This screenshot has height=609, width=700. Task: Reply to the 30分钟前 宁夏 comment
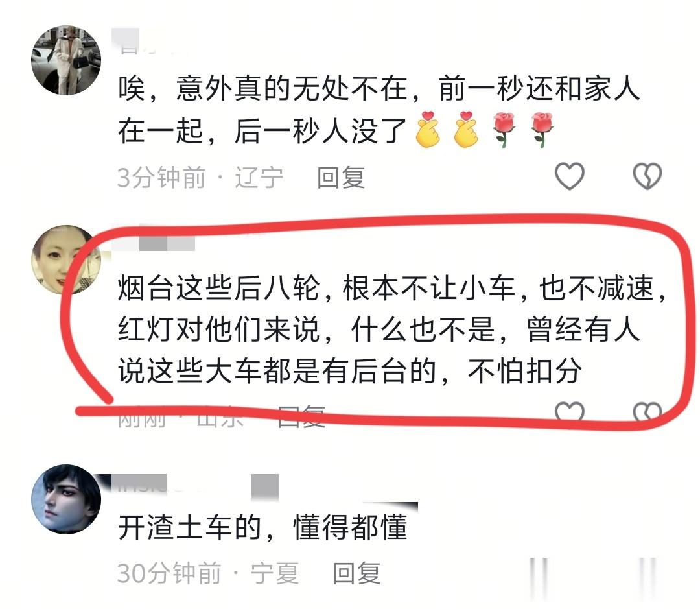(356, 573)
